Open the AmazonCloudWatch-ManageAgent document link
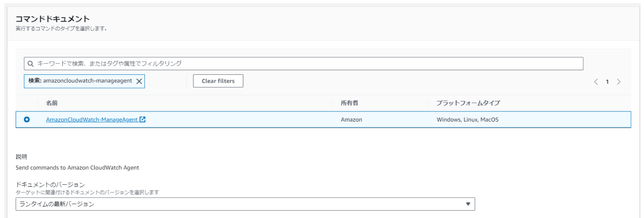This screenshot has height=218, width=644. point(92,119)
